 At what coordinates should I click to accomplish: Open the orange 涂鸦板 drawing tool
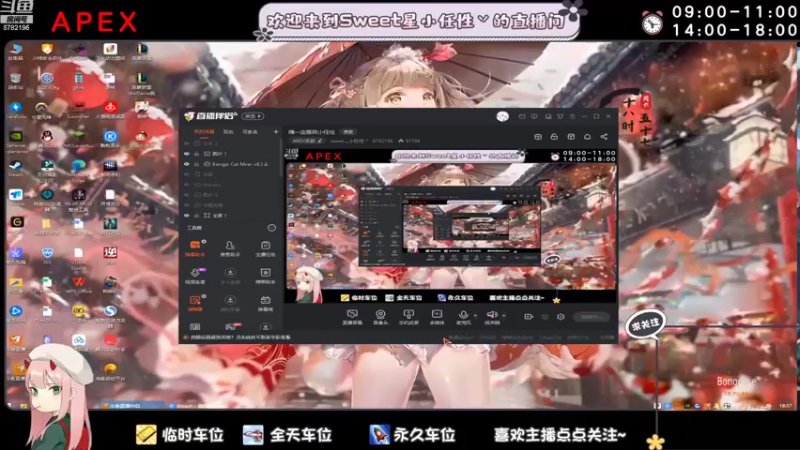(x=195, y=303)
